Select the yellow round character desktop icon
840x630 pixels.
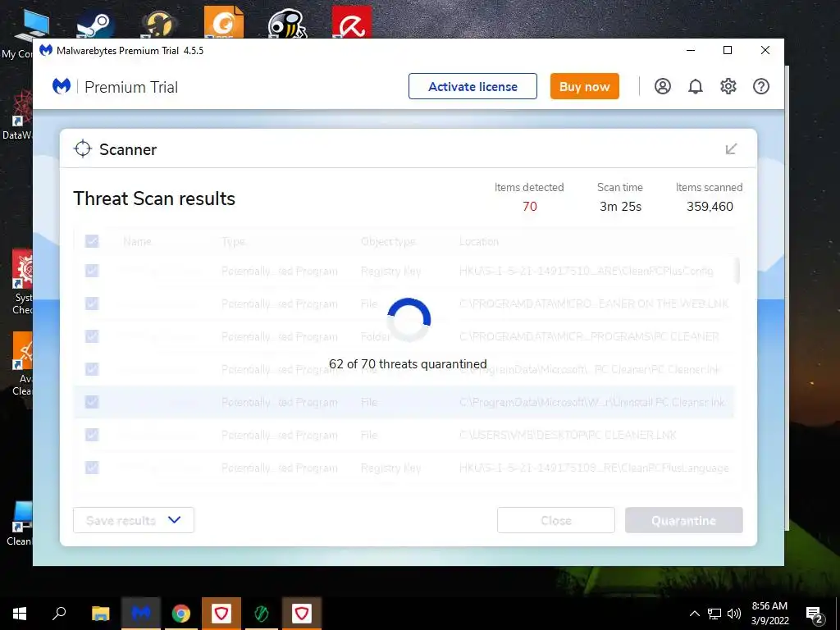[x=159, y=25]
